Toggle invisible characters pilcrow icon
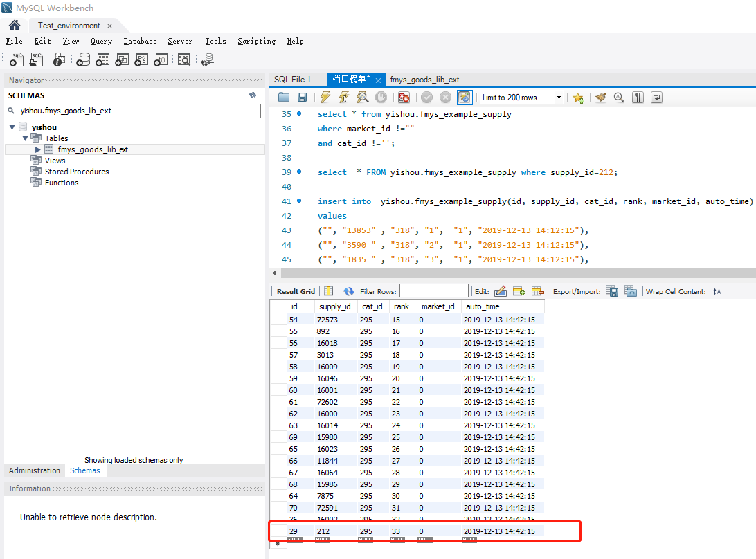756x559 pixels. 638,98
